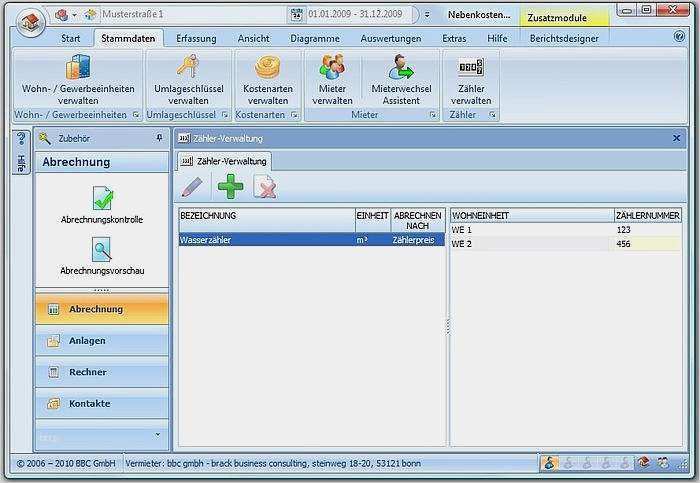This screenshot has width=700, height=483.
Task: Expand the Mieter group dialog launcher
Action: click(x=433, y=115)
